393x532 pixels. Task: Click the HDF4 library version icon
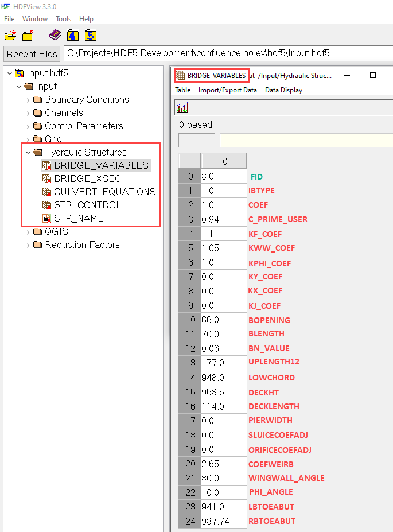pyautogui.click(x=72, y=36)
